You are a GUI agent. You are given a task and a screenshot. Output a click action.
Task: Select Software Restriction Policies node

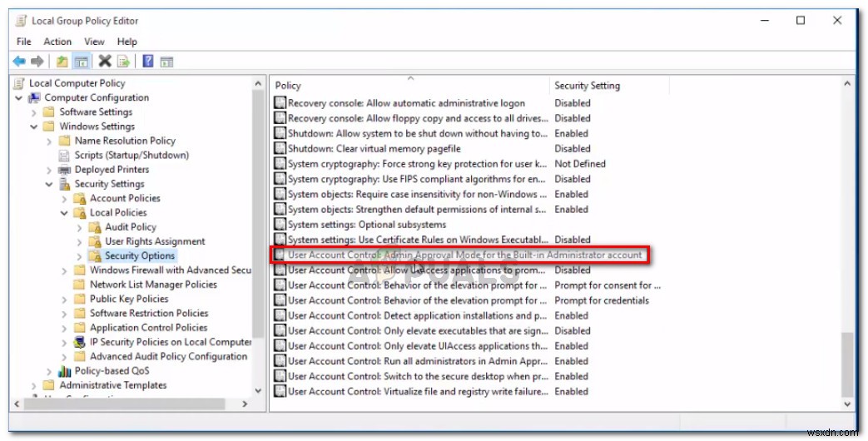click(x=149, y=314)
